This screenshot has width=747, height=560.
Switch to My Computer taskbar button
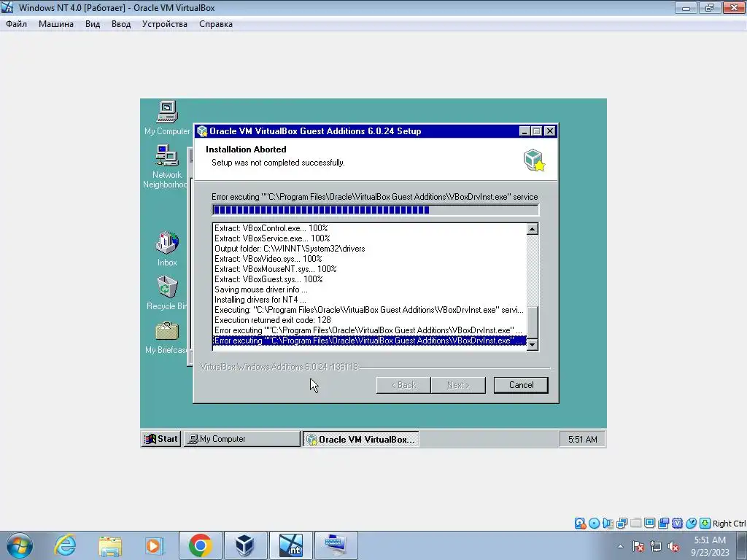click(x=242, y=439)
